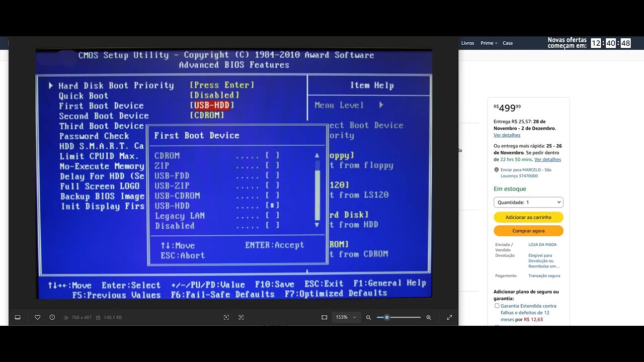Open the Prime menu dropdown
Screen dimensions: 644x362
tap(489, 43)
